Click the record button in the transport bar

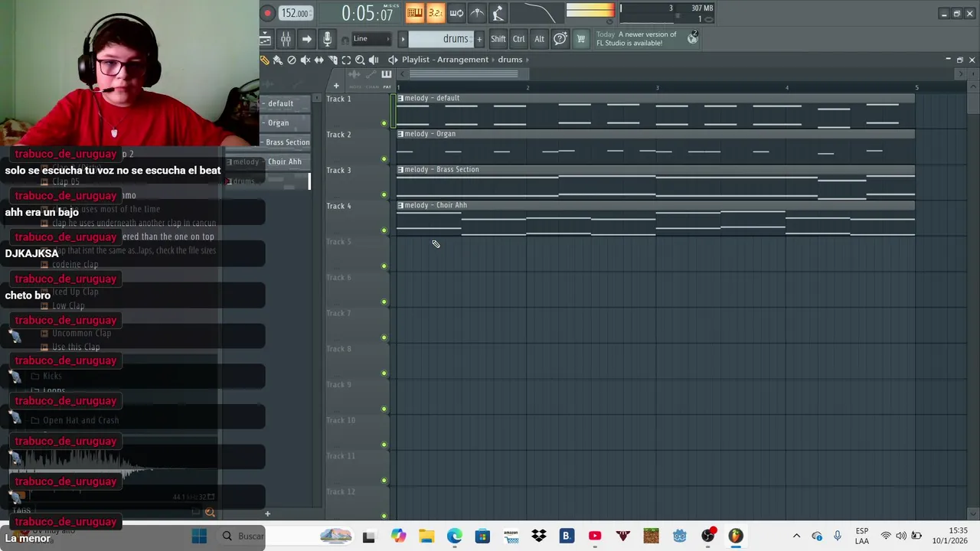click(268, 13)
